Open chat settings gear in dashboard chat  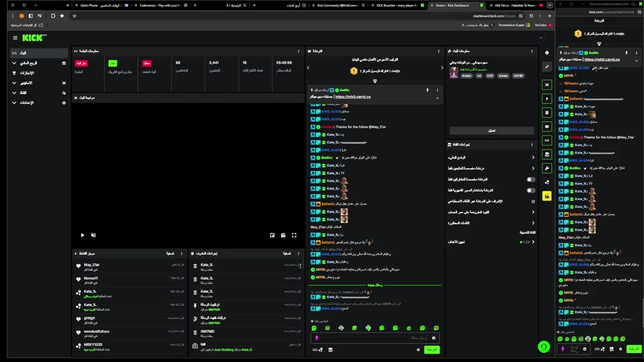[418, 349]
